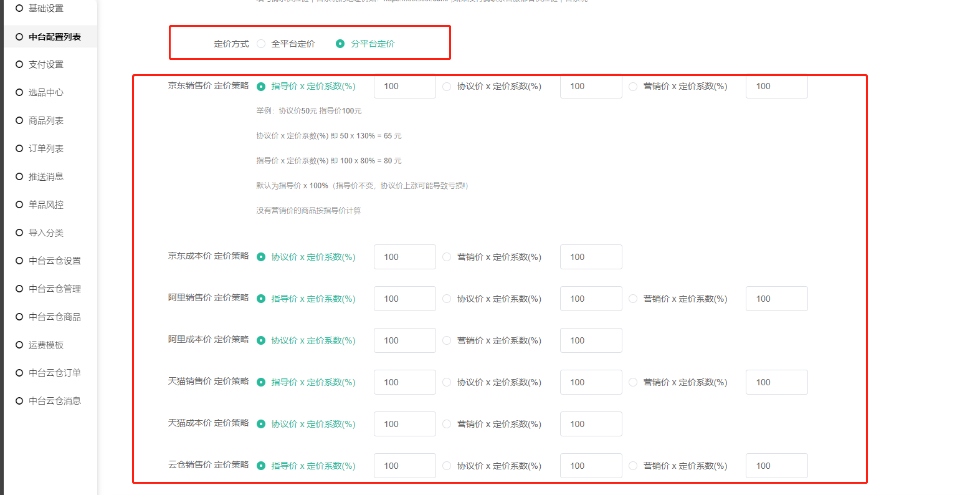Open 基础设置 in the sidebar
The height and width of the screenshot is (495, 980).
click(45, 8)
